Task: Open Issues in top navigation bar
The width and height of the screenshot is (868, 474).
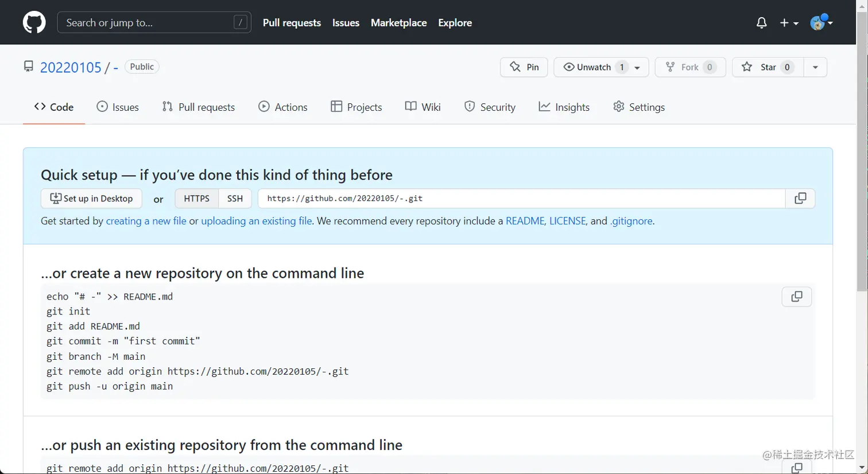Action: pos(346,23)
